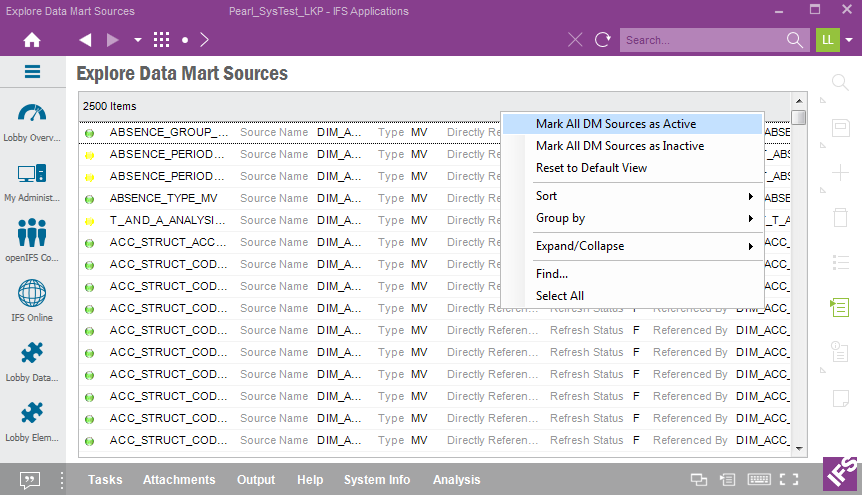This screenshot has height=495, width=862.
Task: Click the Home icon in the purple toolbar
Action: [32, 40]
